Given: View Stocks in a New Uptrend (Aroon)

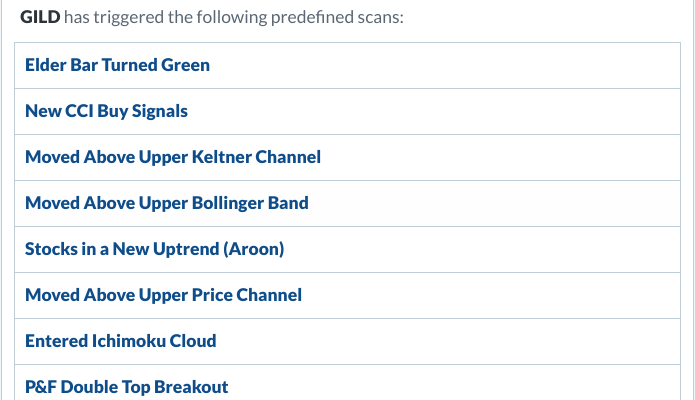Looking at the screenshot, I should [x=154, y=249].
